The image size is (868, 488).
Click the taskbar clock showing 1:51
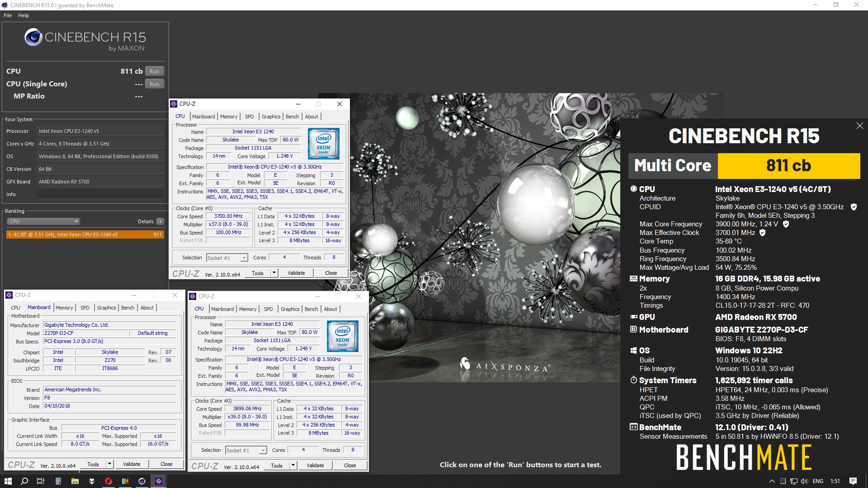pos(835,481)
